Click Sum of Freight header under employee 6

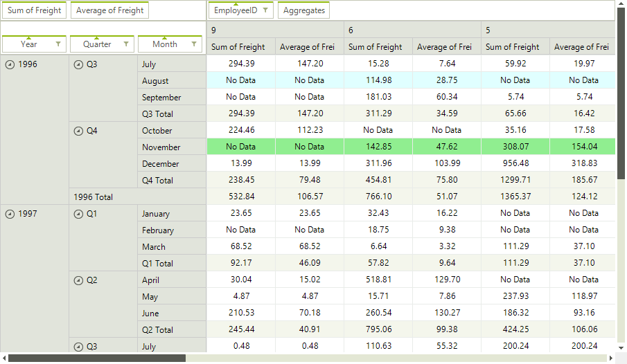[378, 47]
